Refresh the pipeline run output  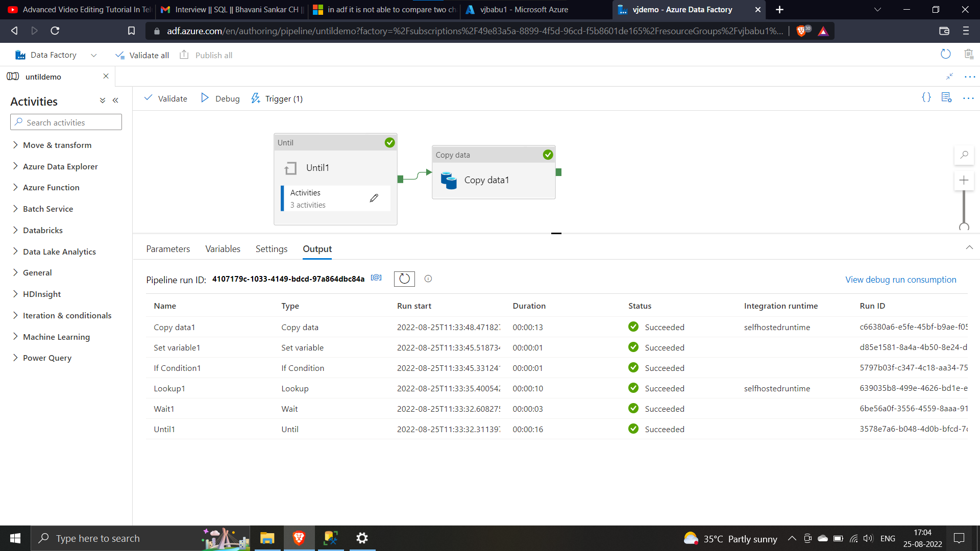(404, 279)
